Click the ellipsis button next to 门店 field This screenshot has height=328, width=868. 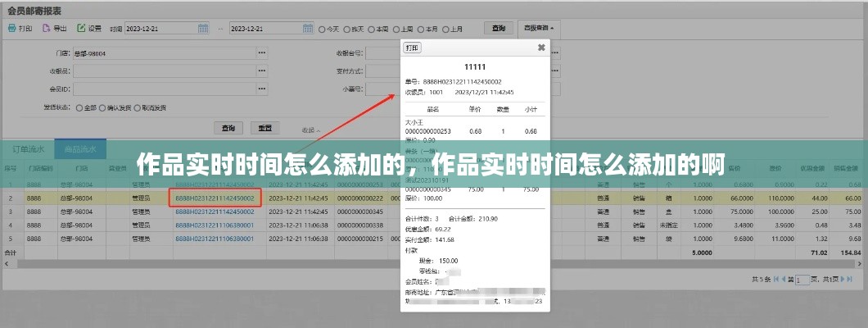pyautogui.click(x=262, y=52)
